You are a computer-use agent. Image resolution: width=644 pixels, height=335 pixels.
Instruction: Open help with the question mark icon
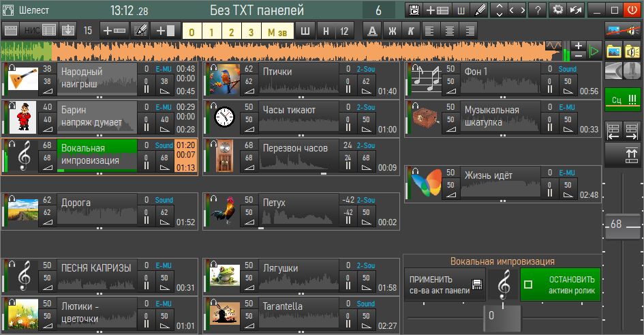(538, 10)
